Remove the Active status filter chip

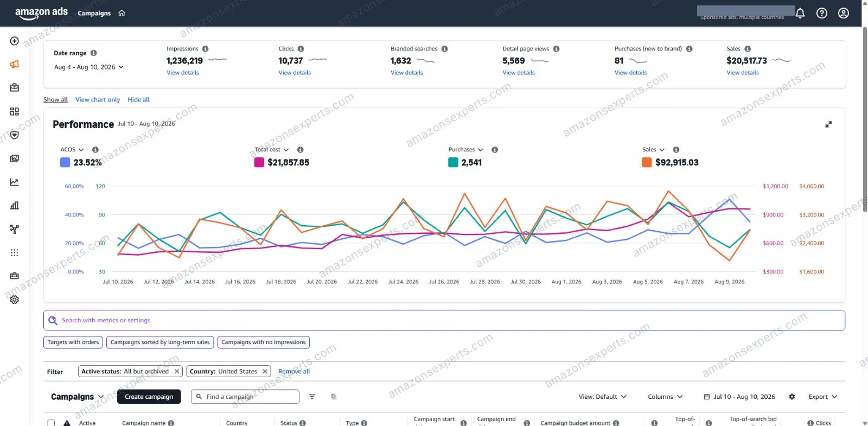pyautogui.click(x=176, y=372)
